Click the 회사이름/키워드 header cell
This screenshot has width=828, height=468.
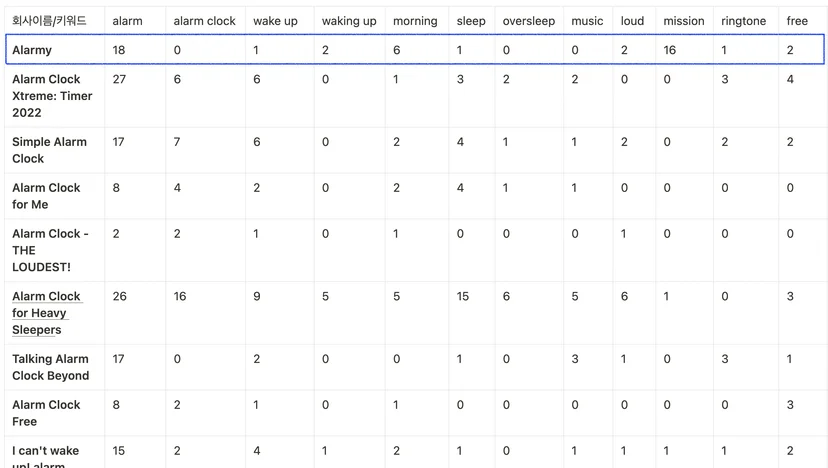(54, 21)
